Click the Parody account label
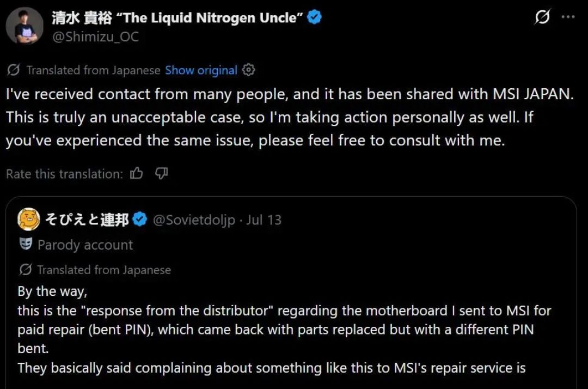Image resolution: width=588 pixels, height=389 pixels. (85, 245)
